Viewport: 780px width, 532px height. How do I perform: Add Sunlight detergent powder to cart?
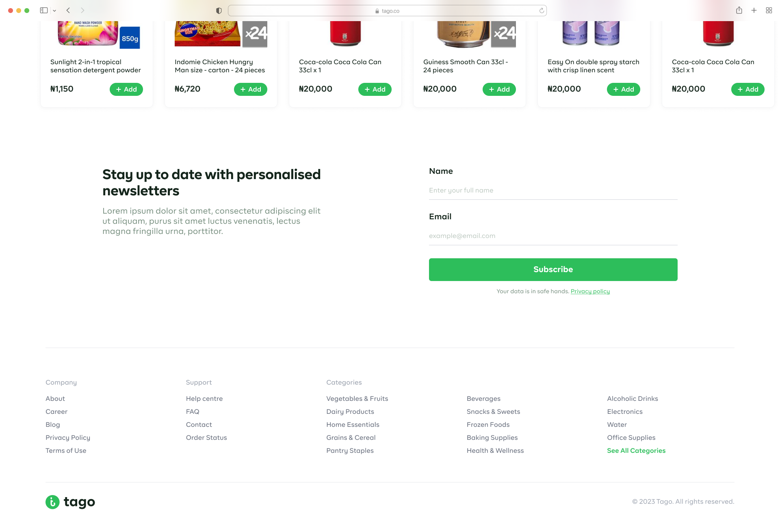126,89
